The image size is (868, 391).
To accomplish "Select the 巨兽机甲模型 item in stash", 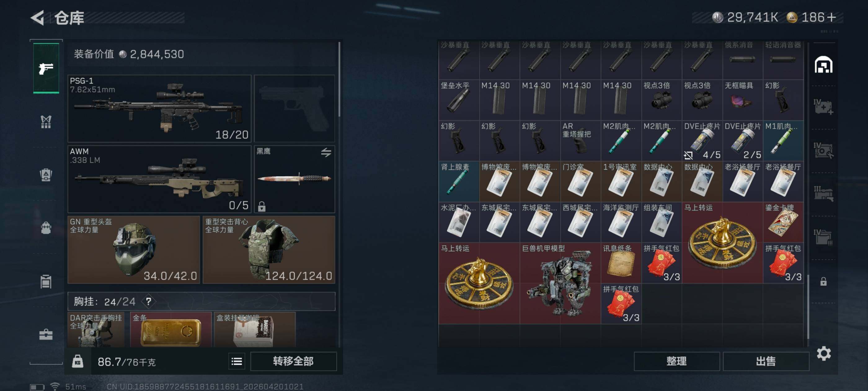I will tap(560, 283).
